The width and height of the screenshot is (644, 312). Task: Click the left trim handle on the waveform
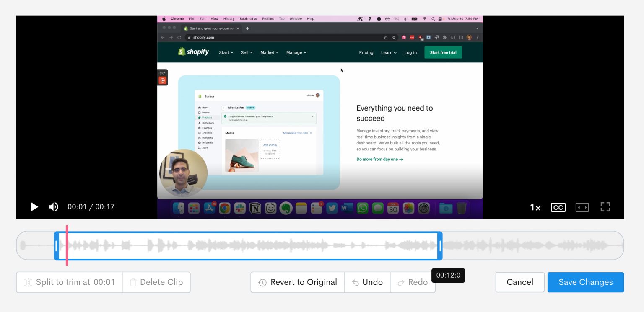pos(56,246)
